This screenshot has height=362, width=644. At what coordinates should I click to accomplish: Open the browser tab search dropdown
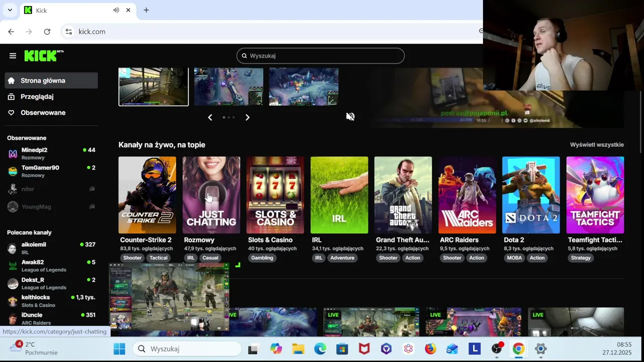(10, 10)
